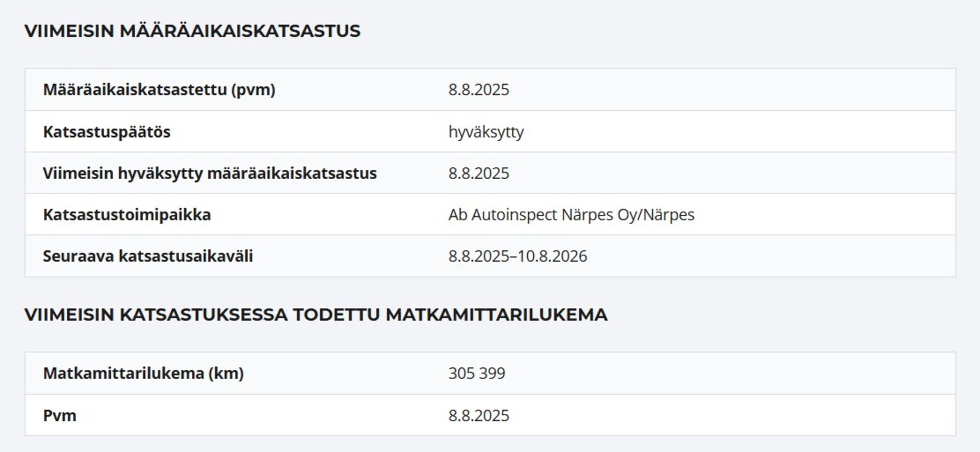Click the Pvm row label
The image size is (980, 452).
pyautogui.click(x=59, y=416)
